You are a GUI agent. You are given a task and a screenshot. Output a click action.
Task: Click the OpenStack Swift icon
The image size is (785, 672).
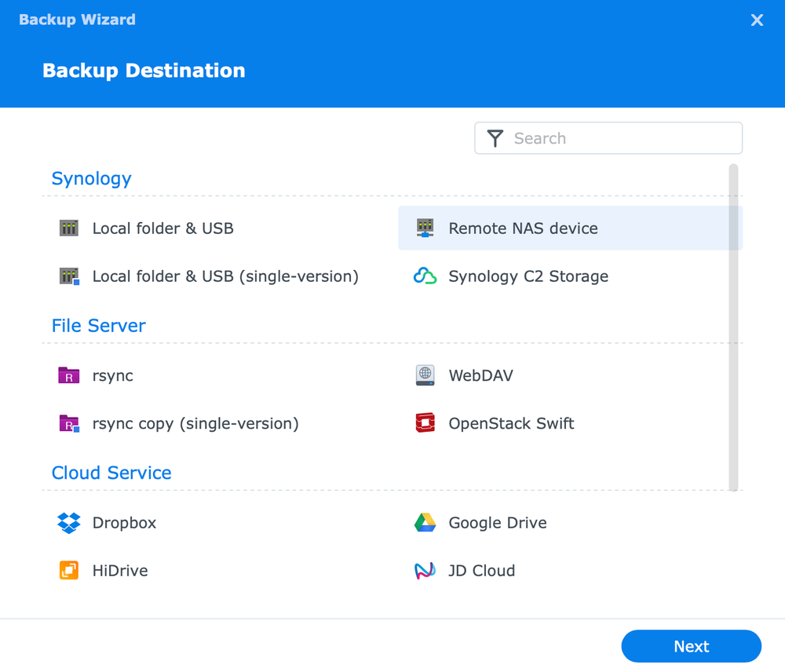(x=425, y=423)
